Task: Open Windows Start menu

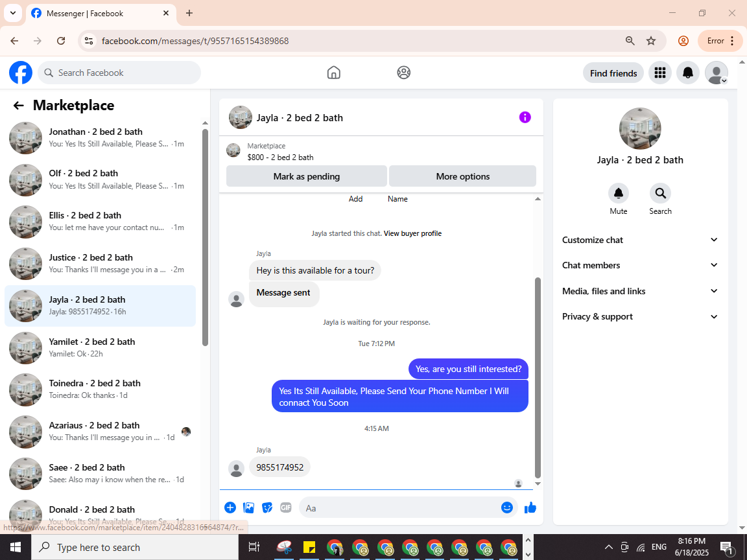Action: (x=16, y=547)
